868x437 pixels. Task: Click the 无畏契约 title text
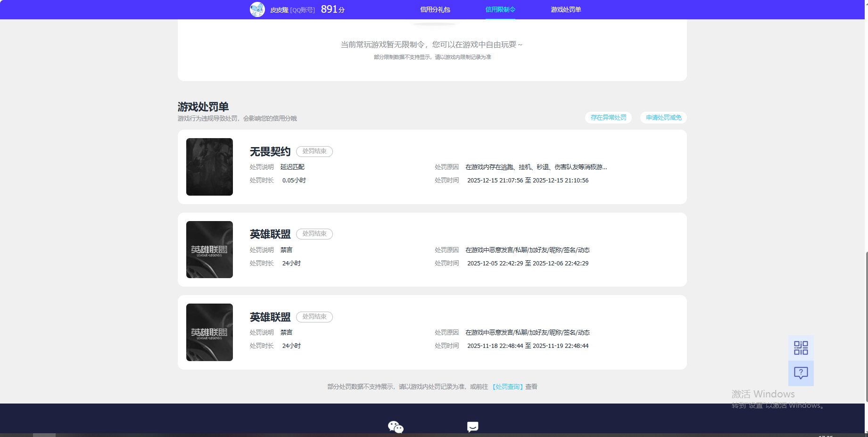[x=270, y=151]
